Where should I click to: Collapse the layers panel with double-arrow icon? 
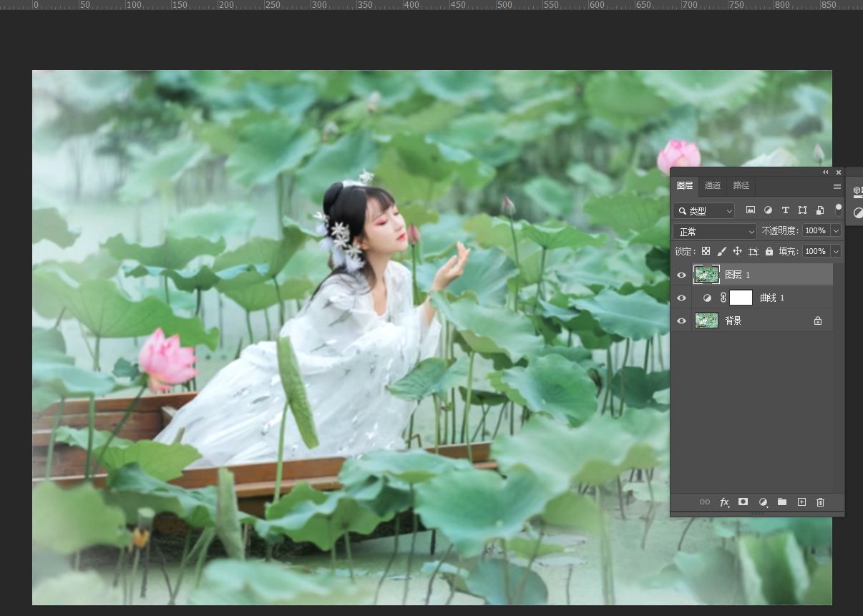[826, 172]
